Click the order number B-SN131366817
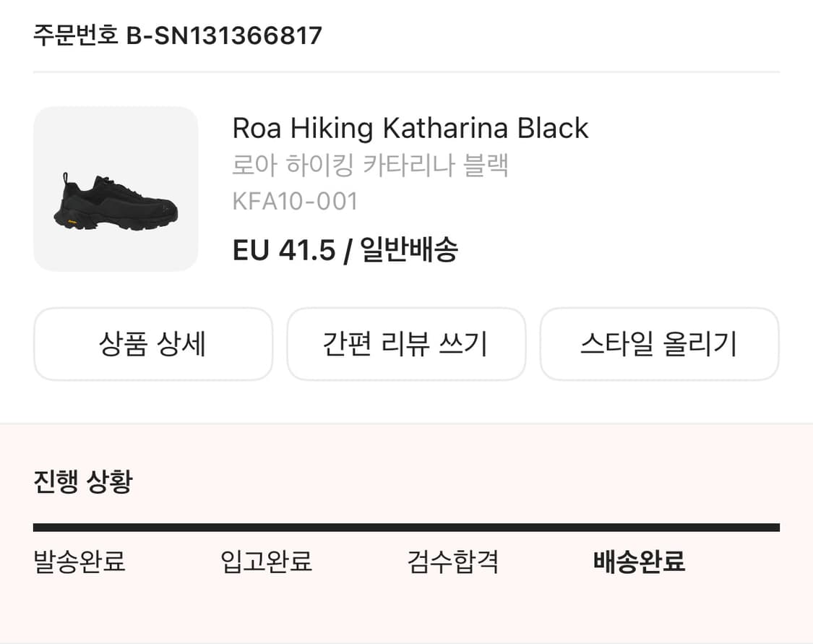 click(x=224, y=34)
